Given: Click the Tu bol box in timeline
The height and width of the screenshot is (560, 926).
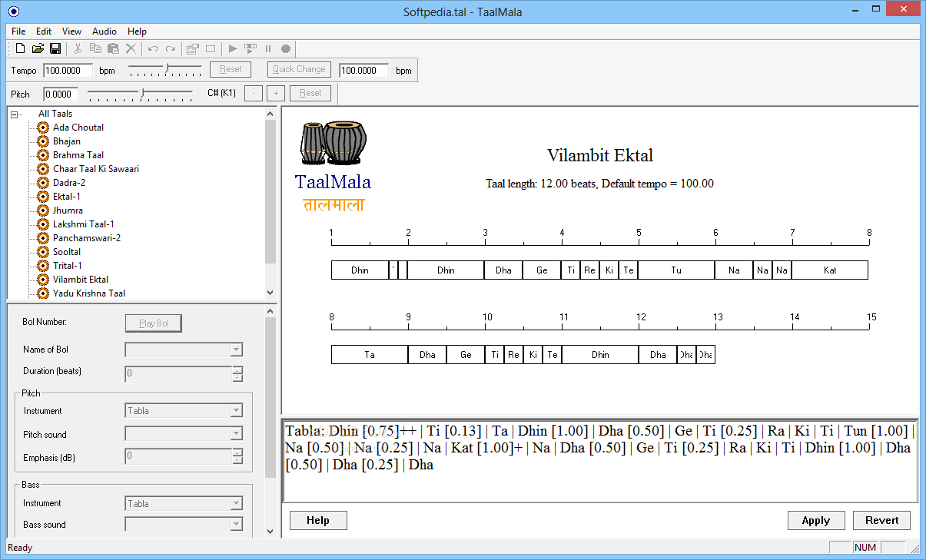Looking at the screenshot, I should tap(676, 270).
